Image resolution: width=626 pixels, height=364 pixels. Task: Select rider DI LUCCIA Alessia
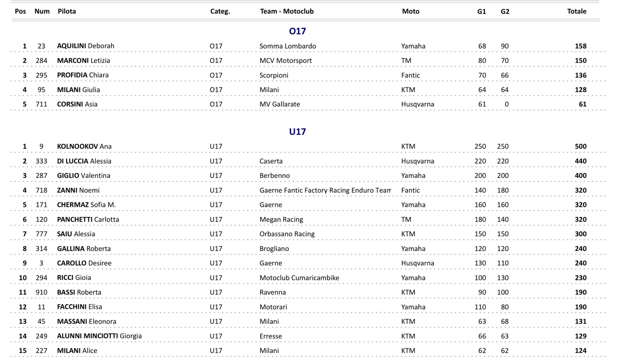click(x=84, y=161)
